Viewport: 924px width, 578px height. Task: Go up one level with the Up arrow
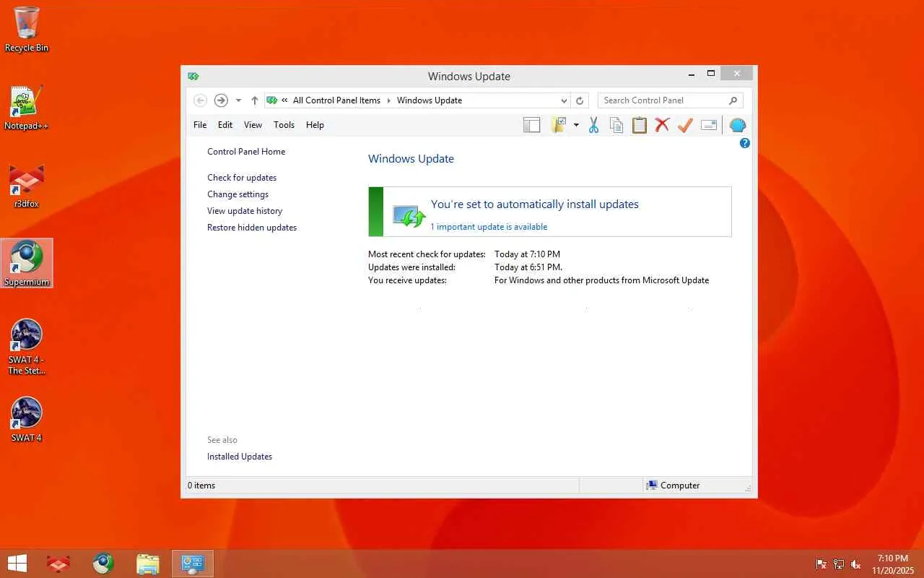[254, 100]
